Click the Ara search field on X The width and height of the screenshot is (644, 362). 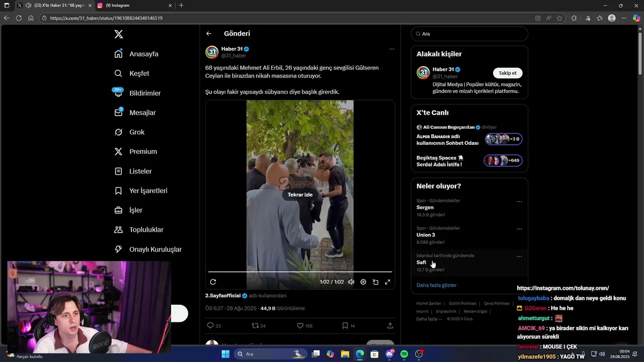469,34
